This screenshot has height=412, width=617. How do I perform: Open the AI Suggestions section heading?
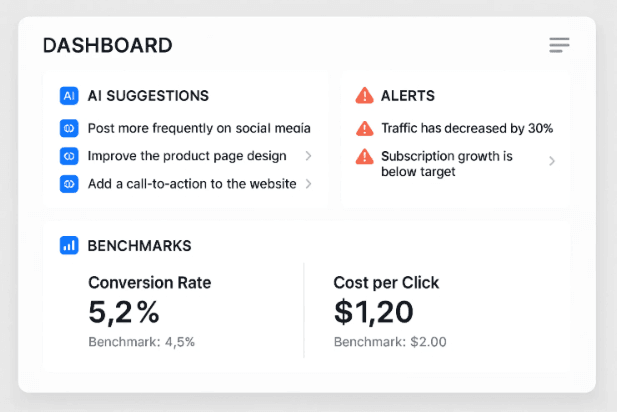point(148,96)
